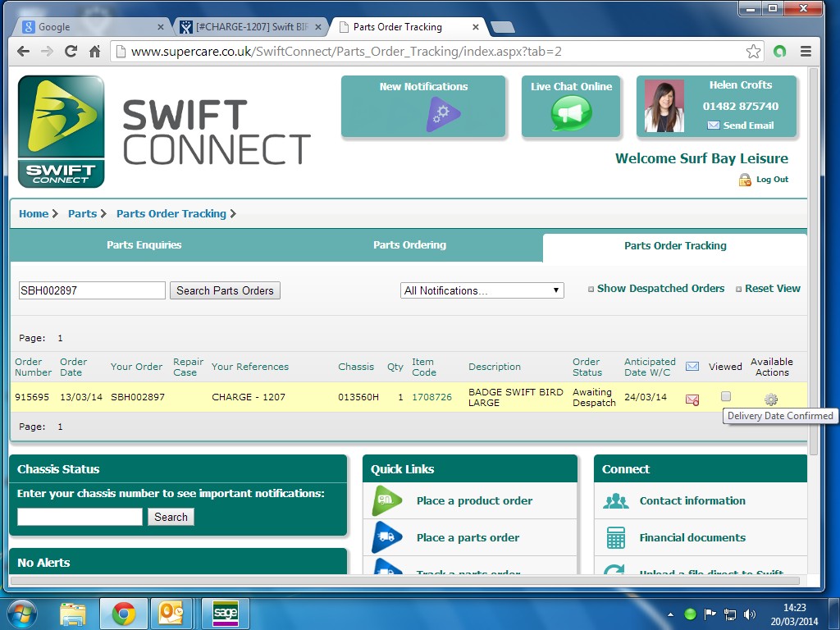Click item code 1708726 link

[431, 397]
